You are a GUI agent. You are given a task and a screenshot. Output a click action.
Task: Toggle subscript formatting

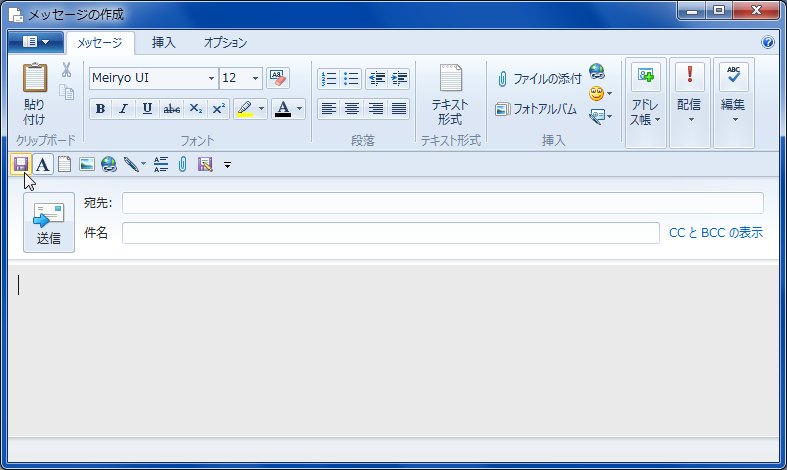195,108
